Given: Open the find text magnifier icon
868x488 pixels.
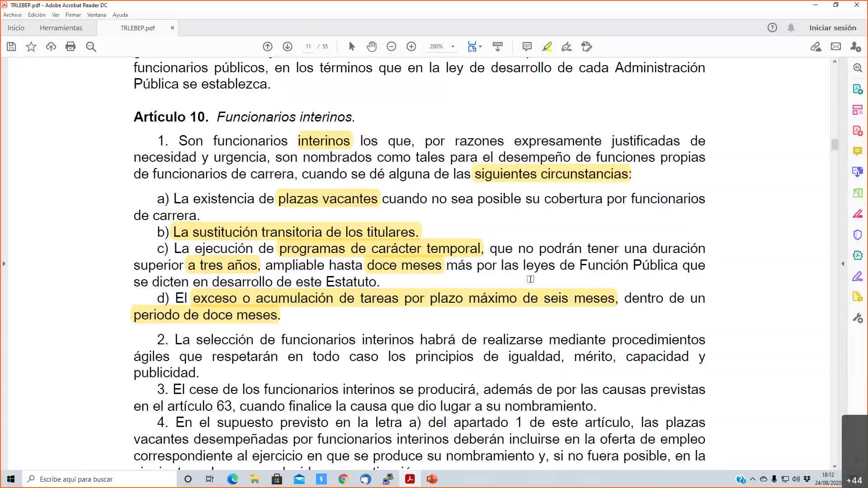Looking at the screenshot, I should coord(91,47).
